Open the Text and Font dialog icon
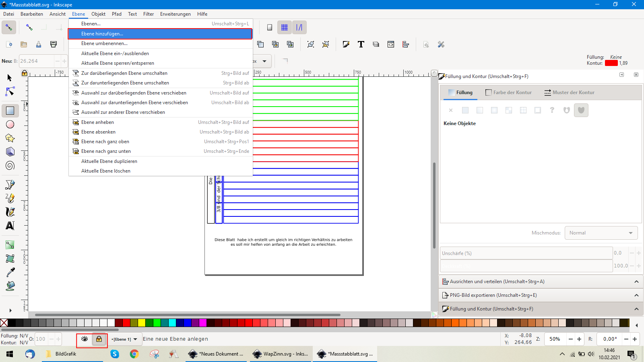 [361, 44]
